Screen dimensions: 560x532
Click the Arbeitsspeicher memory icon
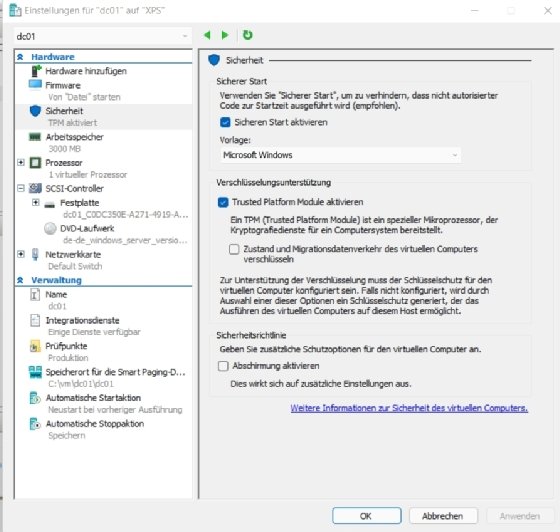click(x=35, y=137)
